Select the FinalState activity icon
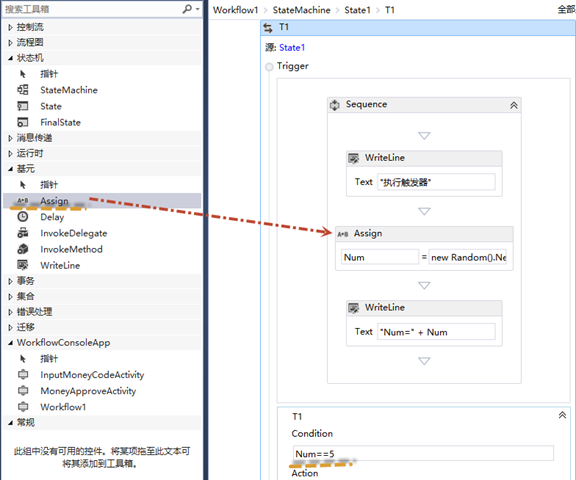Screen dimensions: 576x480 pyautogui.click(x=23, y=122)
